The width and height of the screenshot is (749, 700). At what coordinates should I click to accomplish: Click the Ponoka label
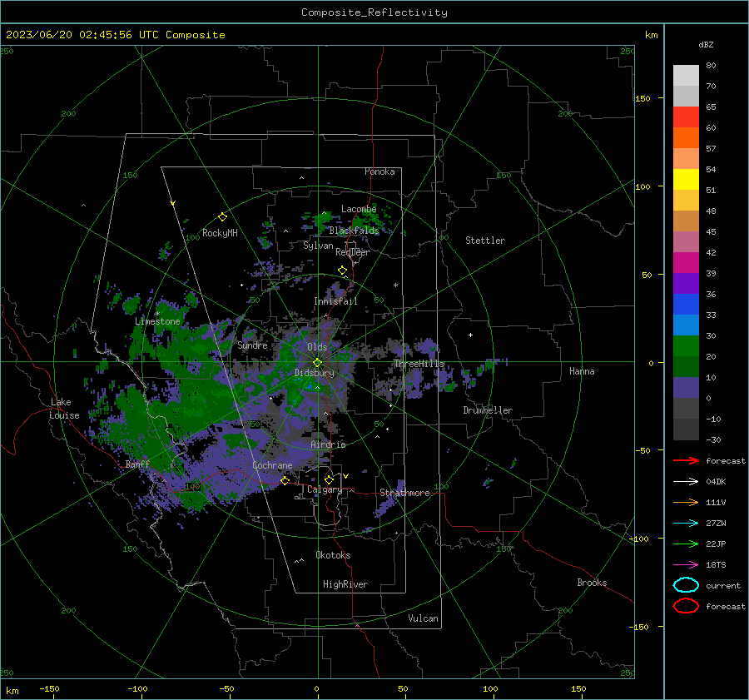379,171
